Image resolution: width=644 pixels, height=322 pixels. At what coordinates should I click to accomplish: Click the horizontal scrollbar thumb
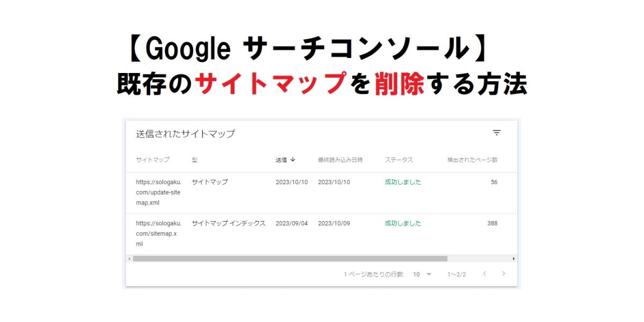tap(290, 259)
